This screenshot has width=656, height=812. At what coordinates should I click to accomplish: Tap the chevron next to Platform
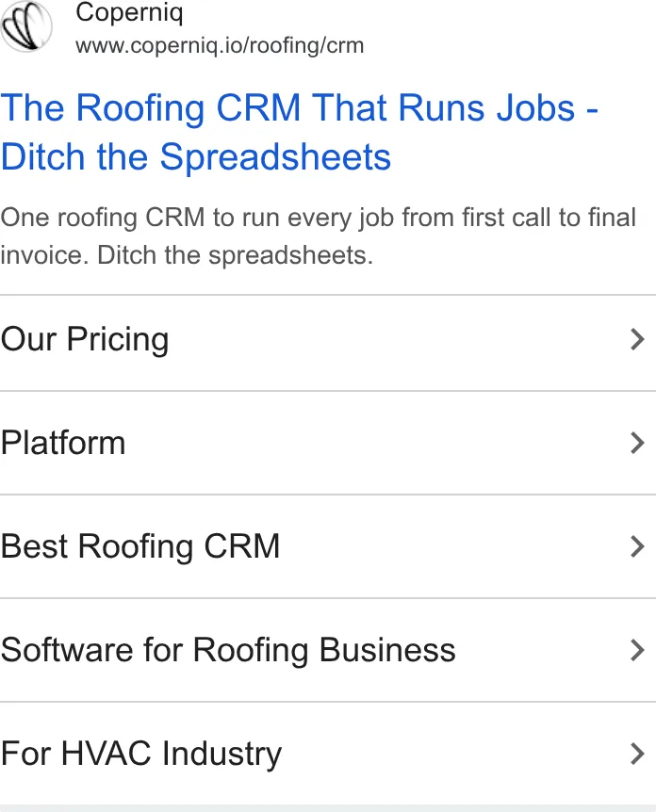637,444
